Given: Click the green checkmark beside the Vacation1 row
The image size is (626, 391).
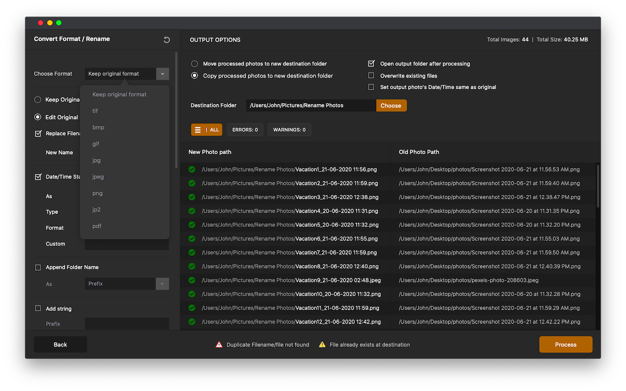Looking at the screenshot, I should [x=192, y=169].
